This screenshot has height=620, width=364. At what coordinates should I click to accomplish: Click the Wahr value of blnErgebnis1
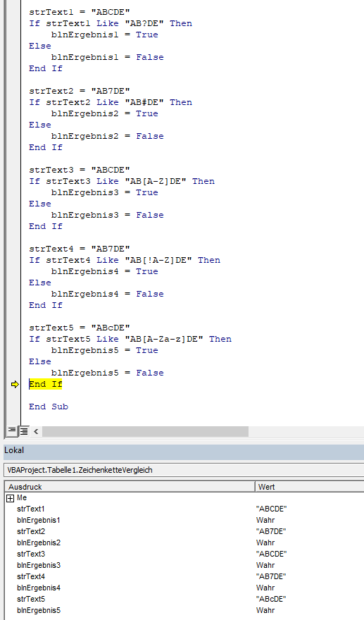265,520
